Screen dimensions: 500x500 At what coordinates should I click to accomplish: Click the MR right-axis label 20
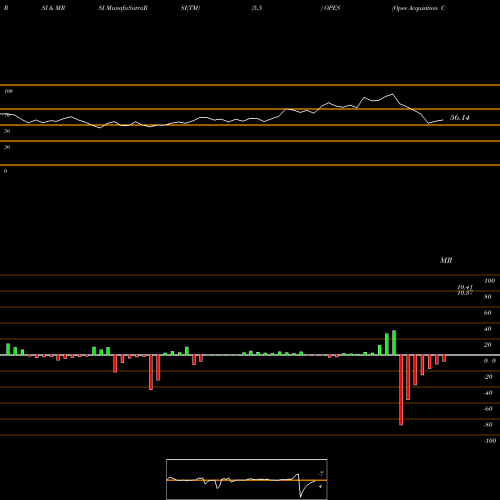488,345
